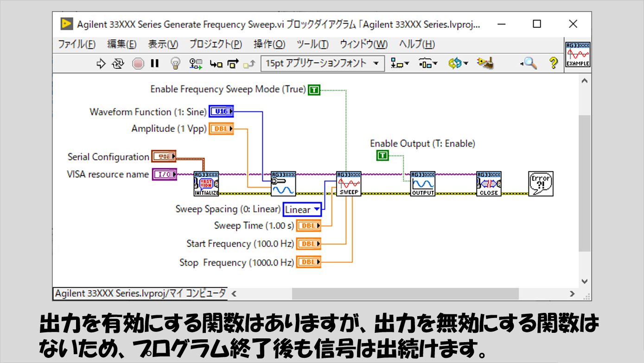644x363 pixels.
Task: Click the Abort Execution stop icon
Action: click(x=138, y=64)
